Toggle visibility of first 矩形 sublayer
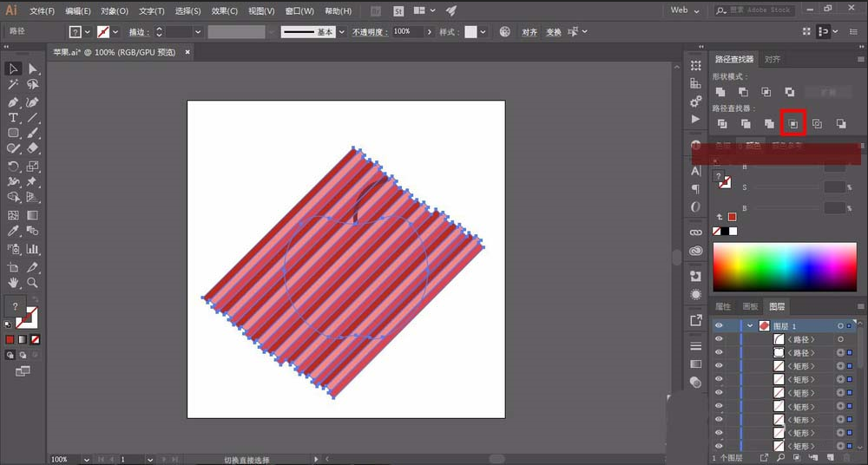 point(719,366)
